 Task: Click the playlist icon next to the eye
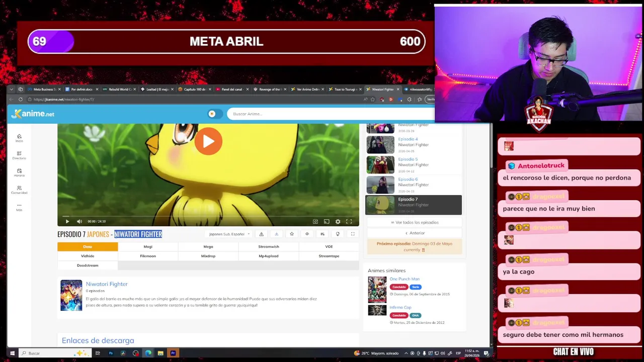(323, 234)
